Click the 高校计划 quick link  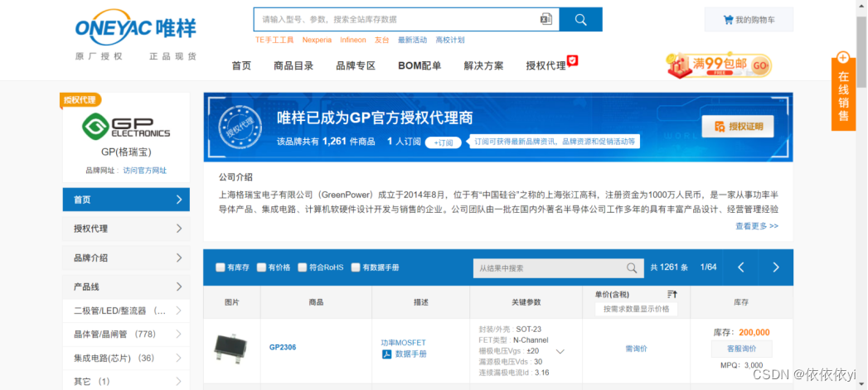pyautogui.click(x=450, y=40)
